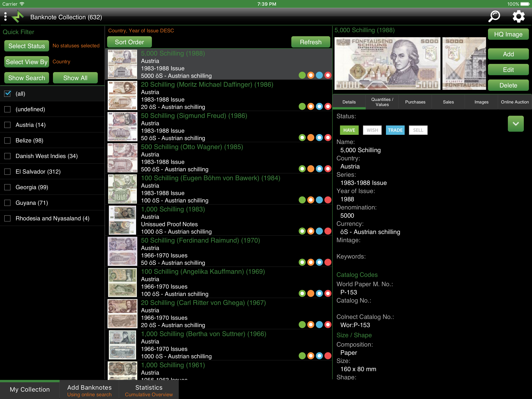Switch to the Purchases tab
The height and width of the screenshot is (399, 532).
(x=415, y=102)
